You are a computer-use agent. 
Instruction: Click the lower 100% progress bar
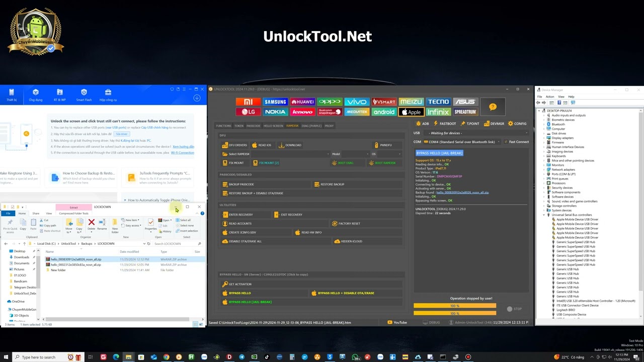pyautogui.click(x=455, y=313)
